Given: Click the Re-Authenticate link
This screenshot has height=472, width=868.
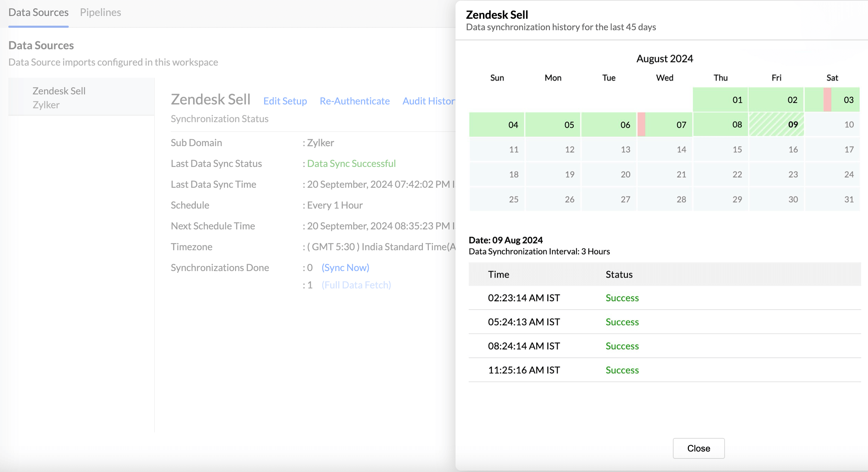Looking at the screenshot, I should (354, 101).
